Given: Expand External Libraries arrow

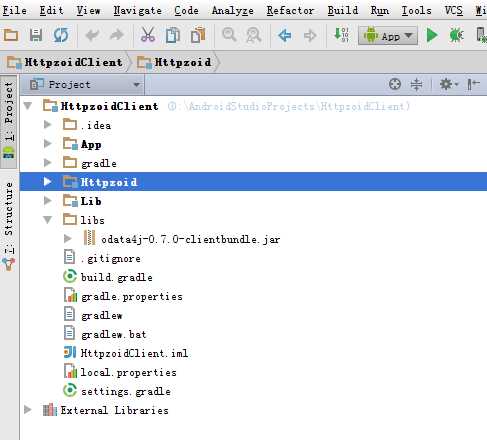Looking at the screenshot, I should point(28,410).
